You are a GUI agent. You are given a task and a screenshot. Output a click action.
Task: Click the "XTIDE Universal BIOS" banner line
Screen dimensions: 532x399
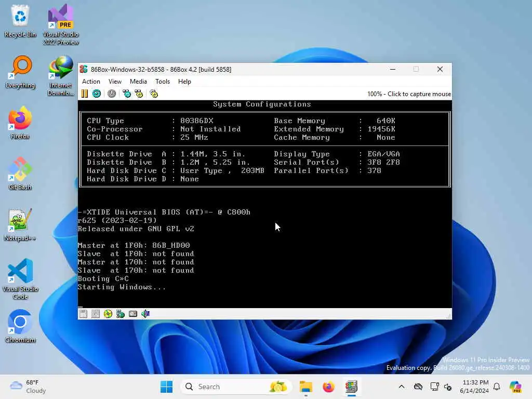(x=164, y=212)
